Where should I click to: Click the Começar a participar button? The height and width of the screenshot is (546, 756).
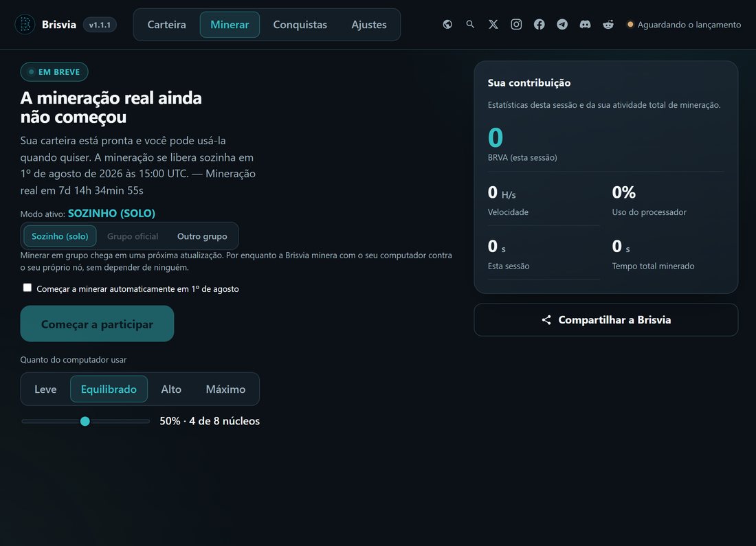point(97,324)
